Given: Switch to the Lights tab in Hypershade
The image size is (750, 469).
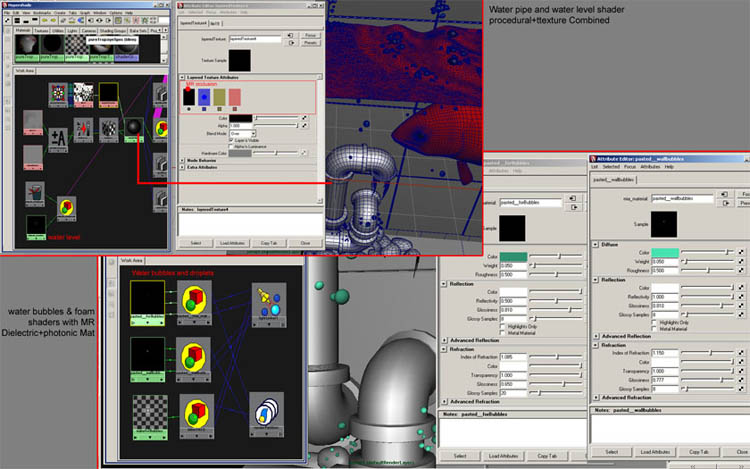Looking at the screenshot, I should point(72,31).
